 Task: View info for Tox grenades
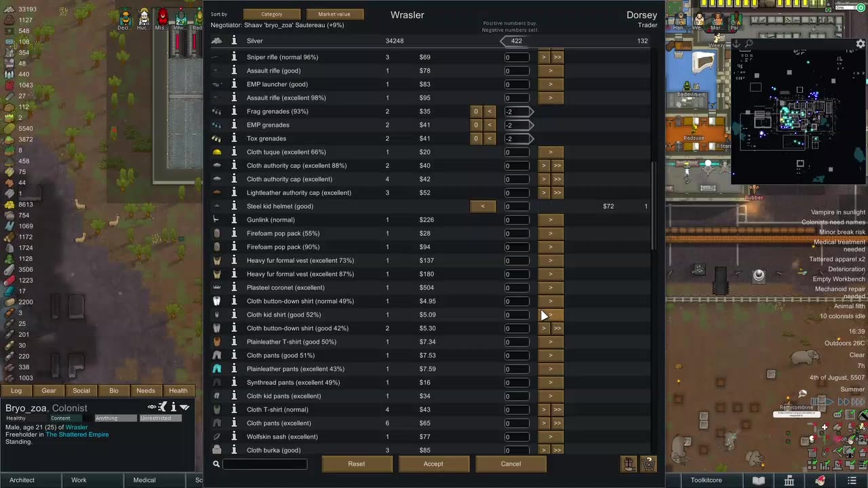click(x=234, y=138)
